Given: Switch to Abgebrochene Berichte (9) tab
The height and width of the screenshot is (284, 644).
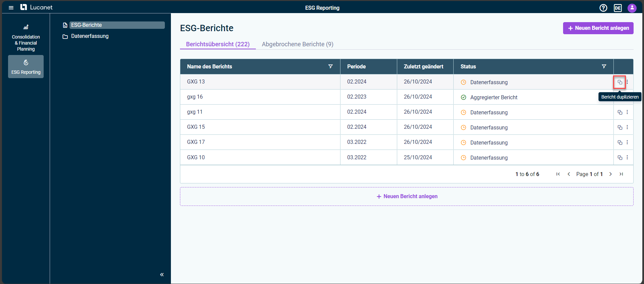Looking at the screenshot, I should point(297,44).
